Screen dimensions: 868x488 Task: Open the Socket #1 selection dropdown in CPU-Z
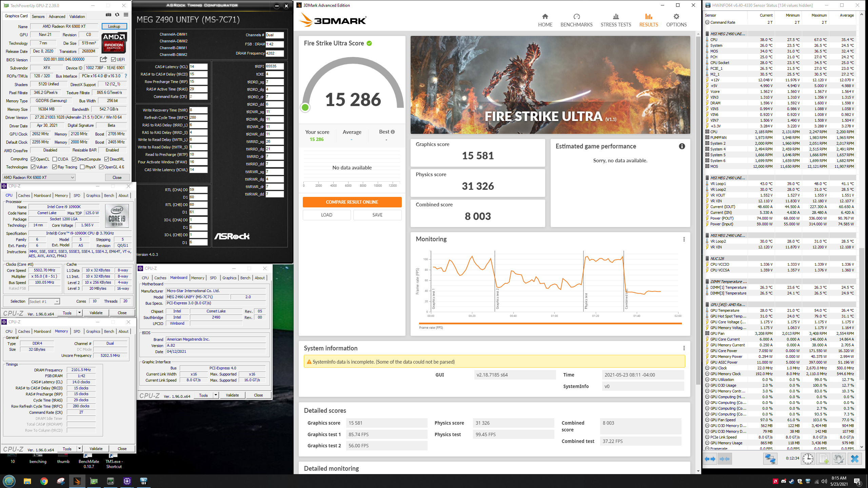pyautogui.click(x=44, y=301)
